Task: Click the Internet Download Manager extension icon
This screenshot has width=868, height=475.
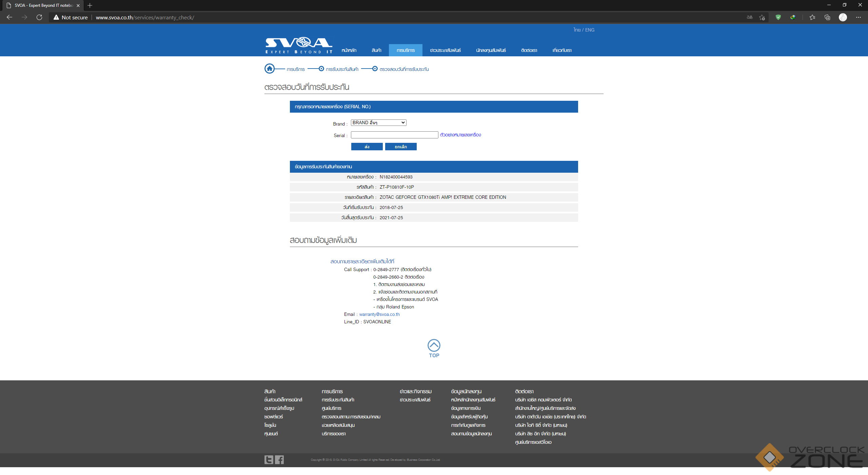Action: (793, 17)
